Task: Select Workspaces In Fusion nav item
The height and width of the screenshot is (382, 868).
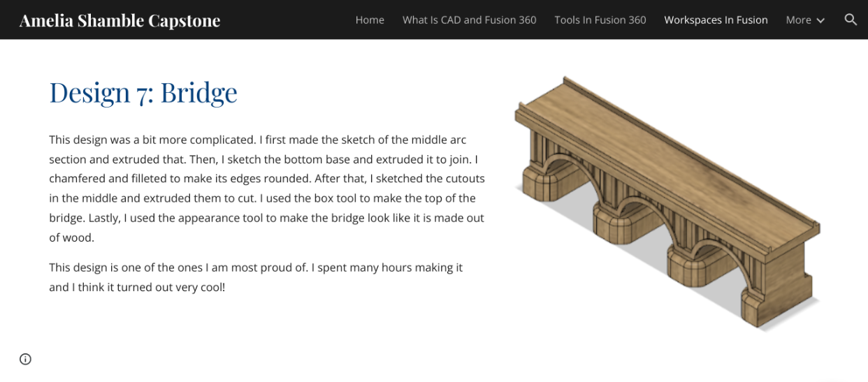Action: pyautogui.click(x=716, y=20)
